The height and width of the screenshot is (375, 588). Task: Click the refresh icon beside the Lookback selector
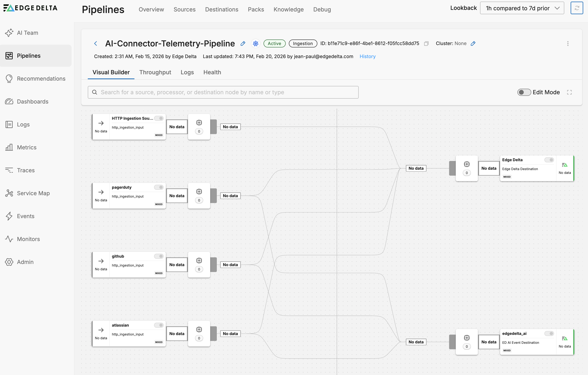point(577,8)
